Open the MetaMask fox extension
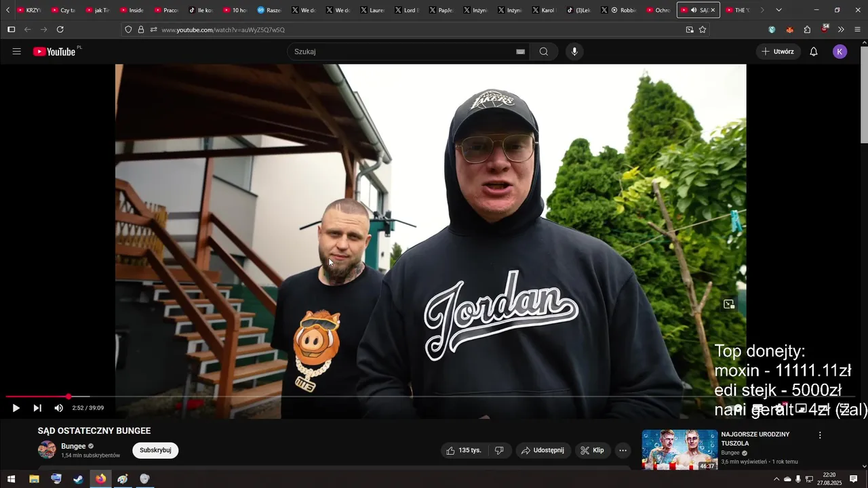Screen dimensions: 868x488 (789, 30)
